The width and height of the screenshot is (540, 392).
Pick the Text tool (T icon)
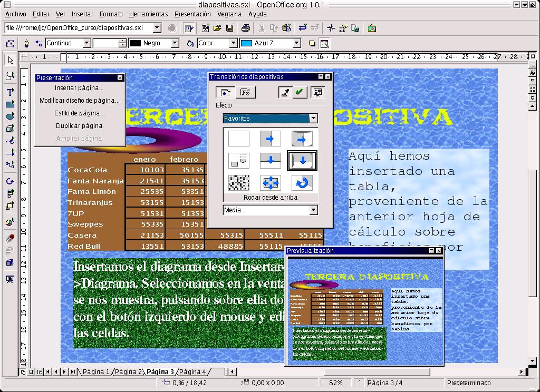pos(10,92)
